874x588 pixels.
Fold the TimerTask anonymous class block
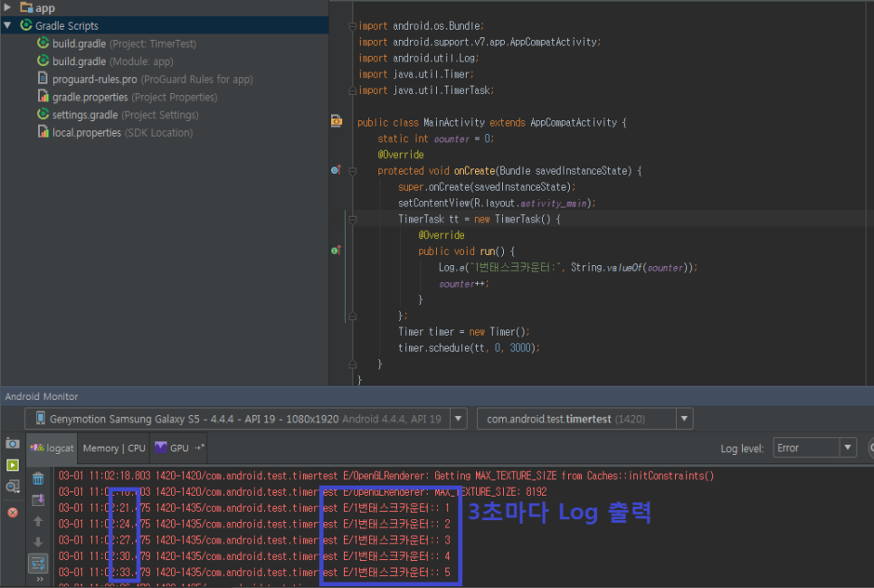pos(353,219)
